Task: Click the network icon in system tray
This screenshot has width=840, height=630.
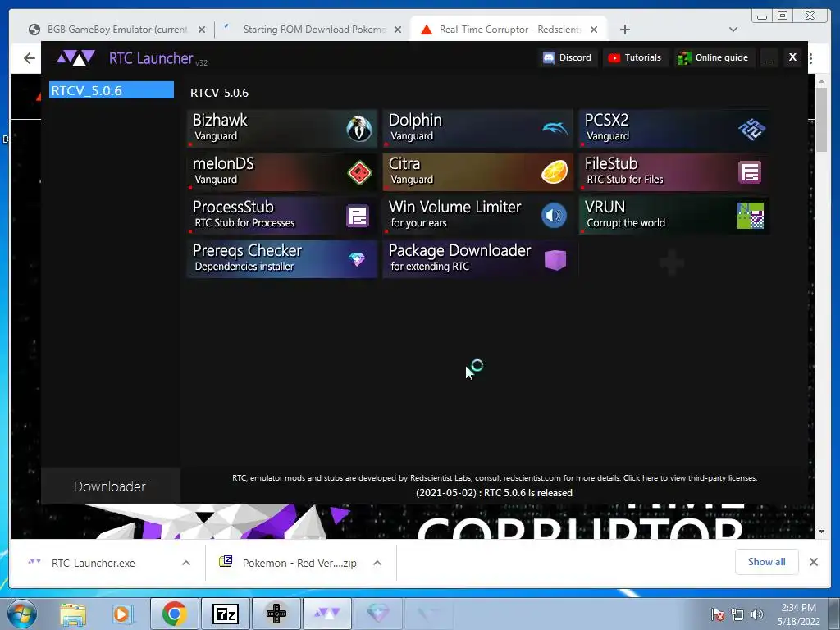Action: click(737, 614)
